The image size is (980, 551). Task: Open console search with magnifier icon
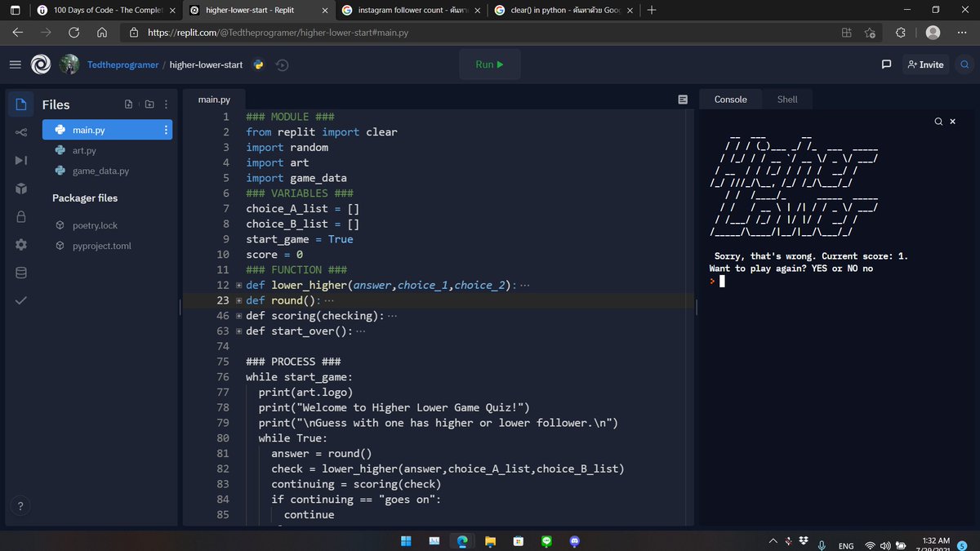pos(938,120)
